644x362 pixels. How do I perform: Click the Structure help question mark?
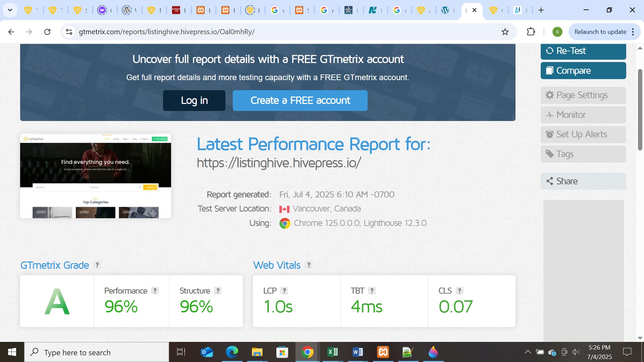coord(218,291)
